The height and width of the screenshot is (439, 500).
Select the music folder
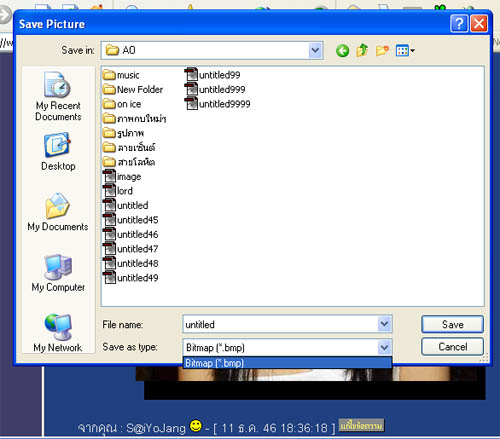(121, 75)
